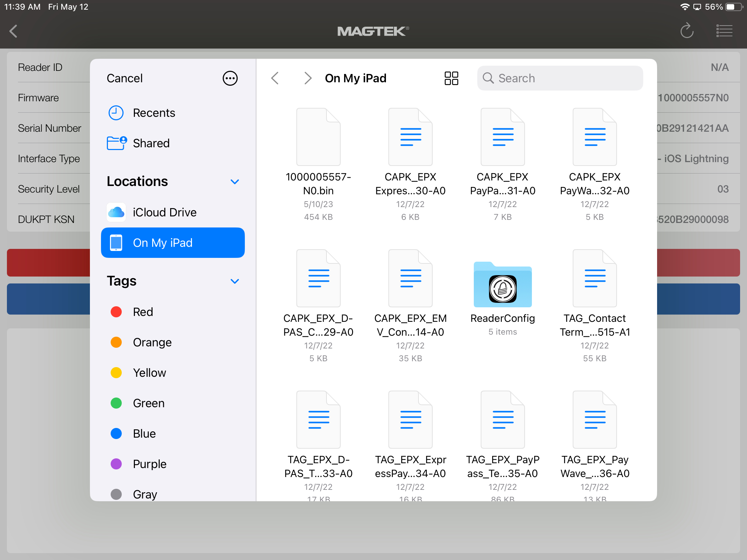Viewport: 747px width, 560px height.
Task: Tap the Interface Type label
Action: coord(49,159)
